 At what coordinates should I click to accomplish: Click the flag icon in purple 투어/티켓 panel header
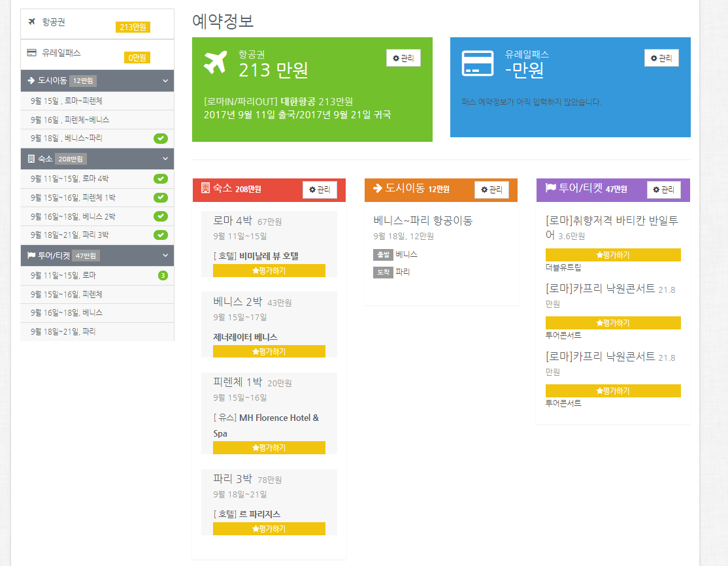coord(550,188)
